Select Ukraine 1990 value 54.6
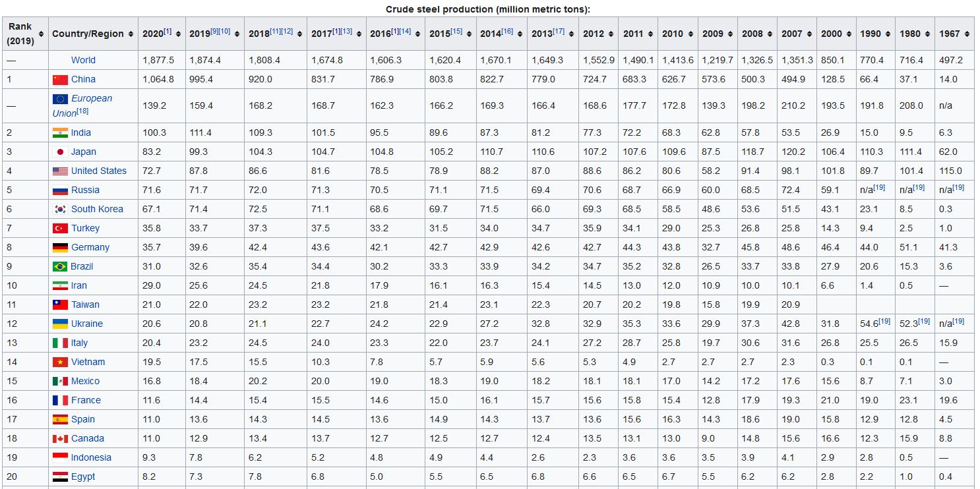Screen dimensions: 980x489 pyautogui.click(x=869, y=324)
